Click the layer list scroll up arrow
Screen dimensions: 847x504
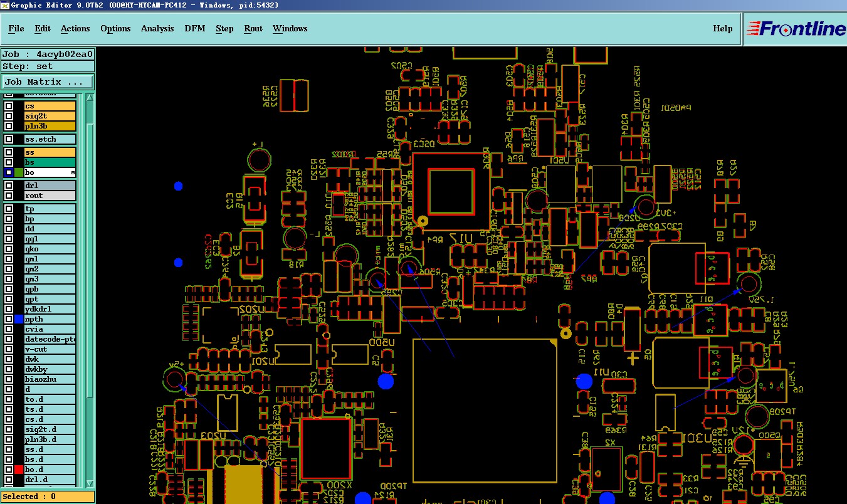90,98
